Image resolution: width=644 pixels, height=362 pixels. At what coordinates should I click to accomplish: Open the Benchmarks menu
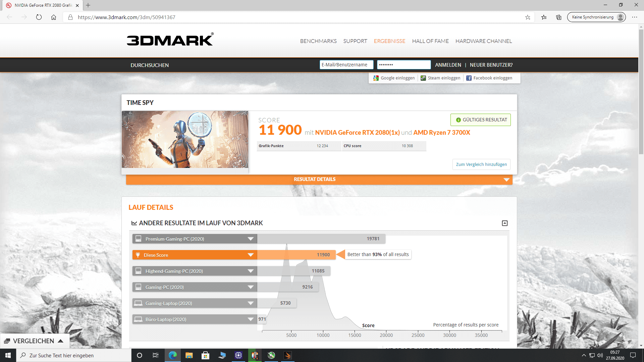point(318,41)
